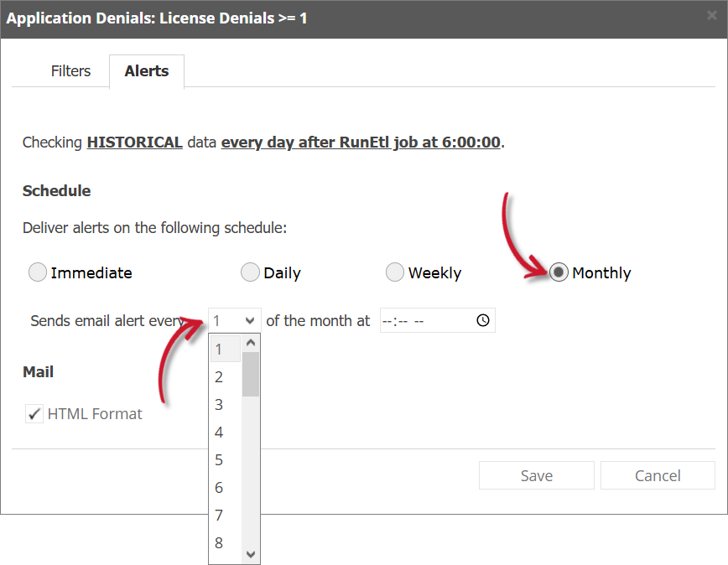
Task: Click the time input field
Action: coord(419,319)
